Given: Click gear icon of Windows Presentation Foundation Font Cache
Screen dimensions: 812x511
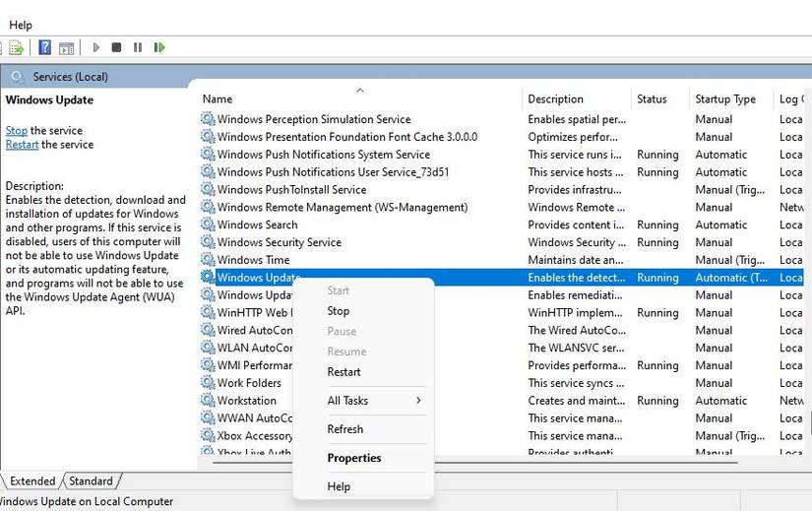Looking at the screenshot, I should [208, 137].
